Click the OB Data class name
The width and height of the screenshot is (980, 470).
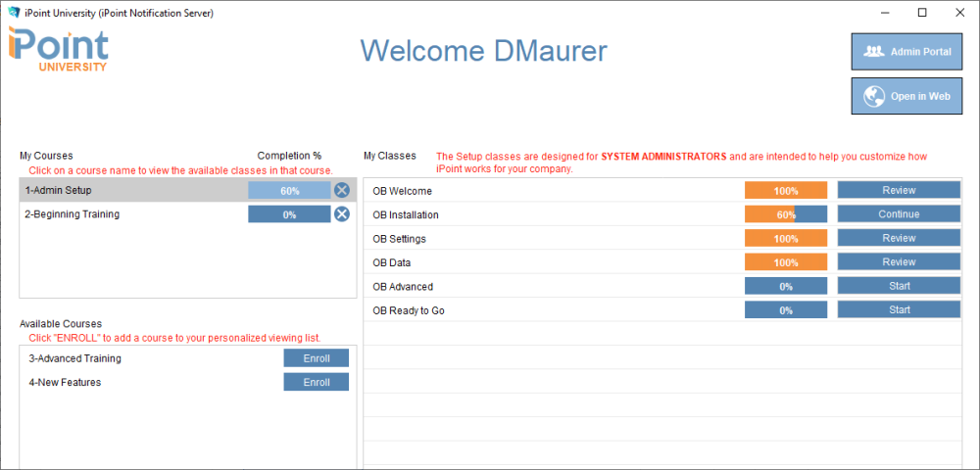pos(391,262)
